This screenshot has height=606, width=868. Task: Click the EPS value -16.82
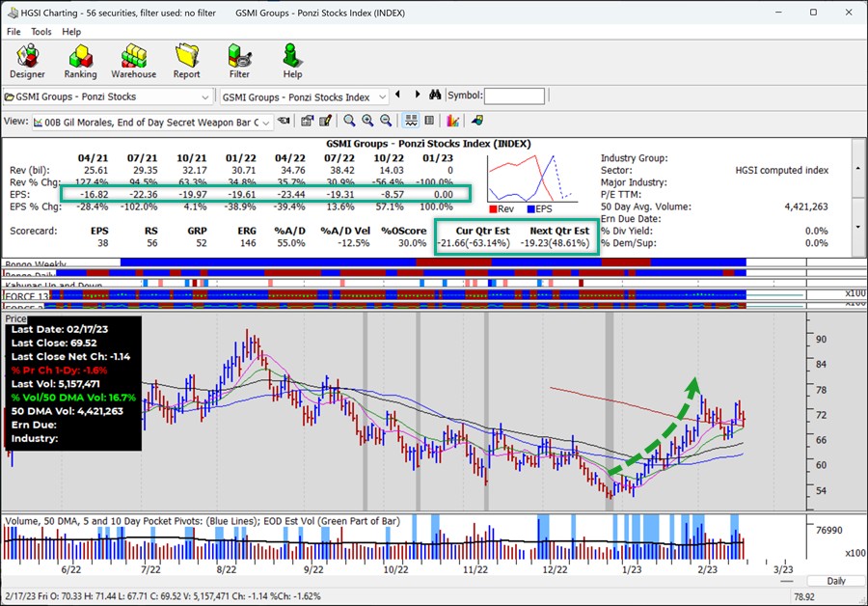tap(94, 194)
